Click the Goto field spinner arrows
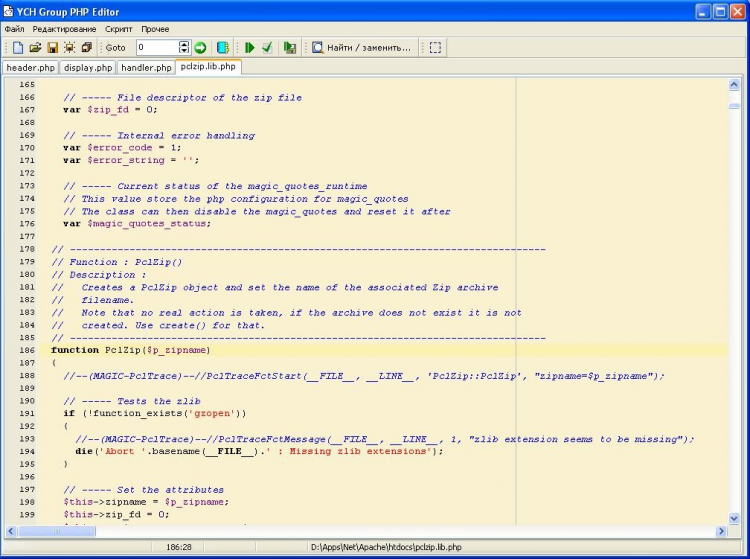Viewport: 750px width, 559px height. click(184, 47)
